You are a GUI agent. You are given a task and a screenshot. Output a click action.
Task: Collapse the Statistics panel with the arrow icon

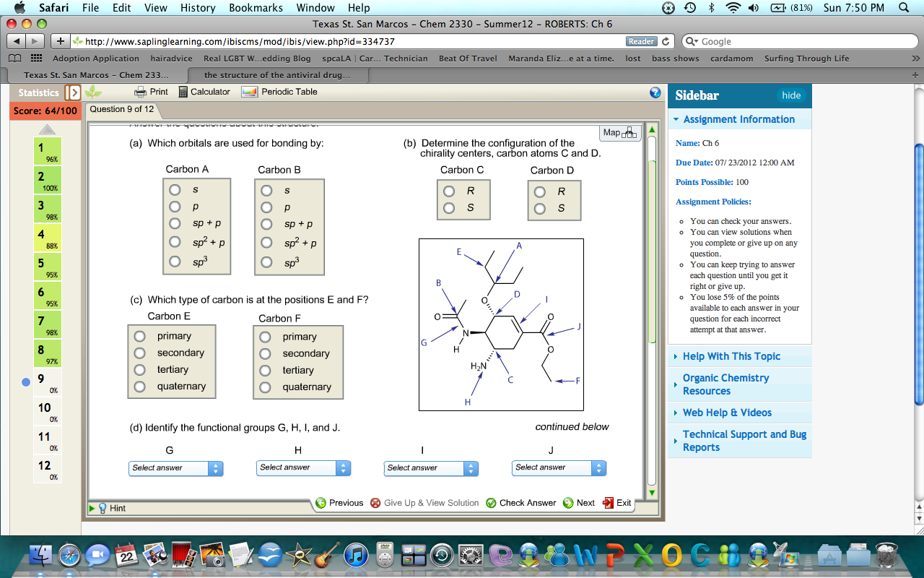pyautogui.click(x=72, y=92)
